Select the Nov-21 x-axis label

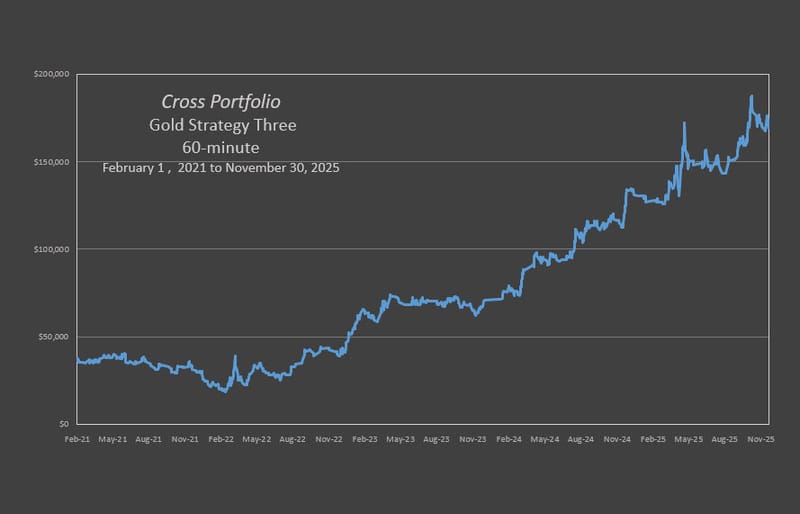click(x=185, y=439)
